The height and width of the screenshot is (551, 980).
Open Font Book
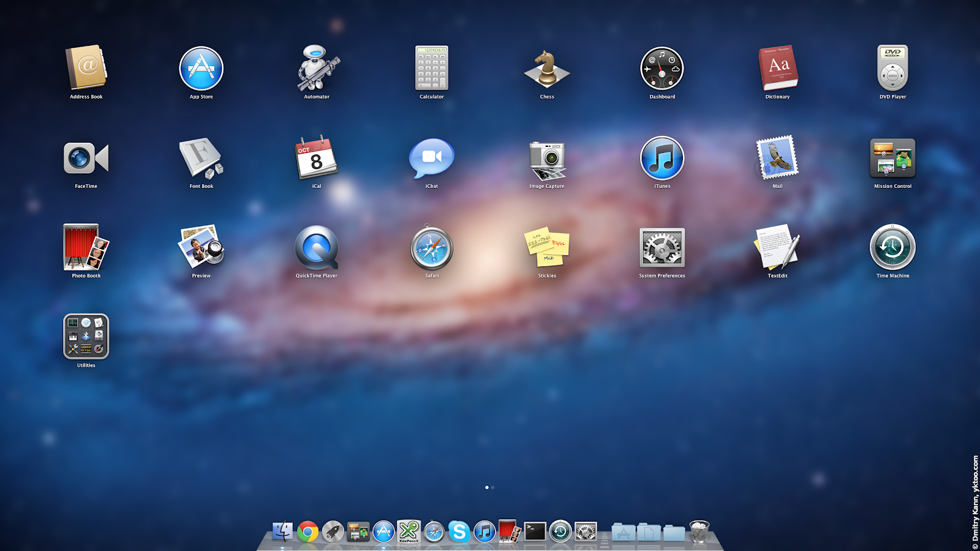[201, 158]
